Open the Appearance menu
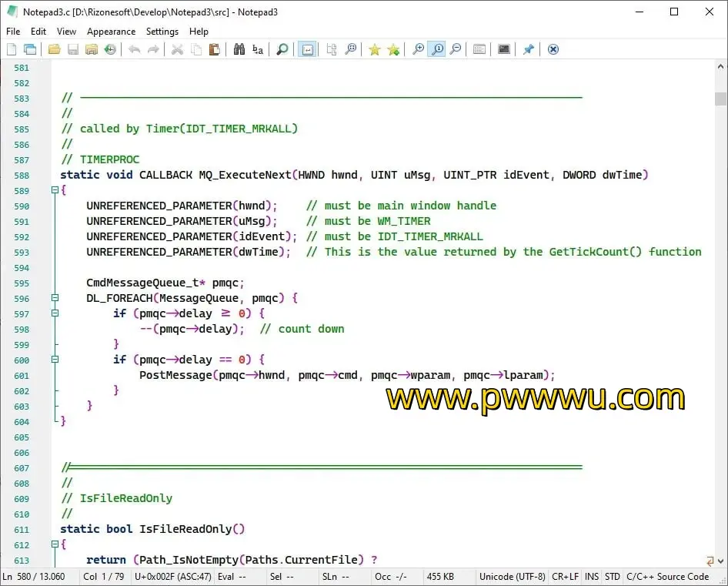Image resolution: width=728 pixels, height=586 pixels. [x=111, y=32]
